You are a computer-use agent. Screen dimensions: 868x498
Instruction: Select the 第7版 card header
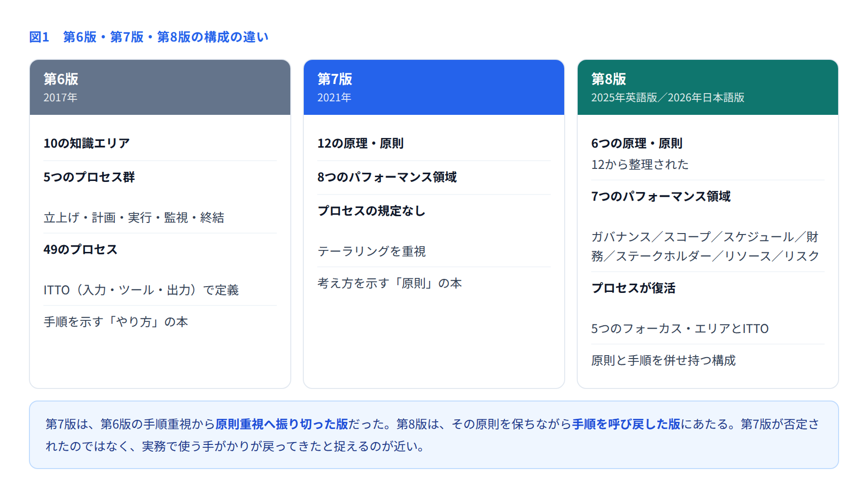pos(434,87)
